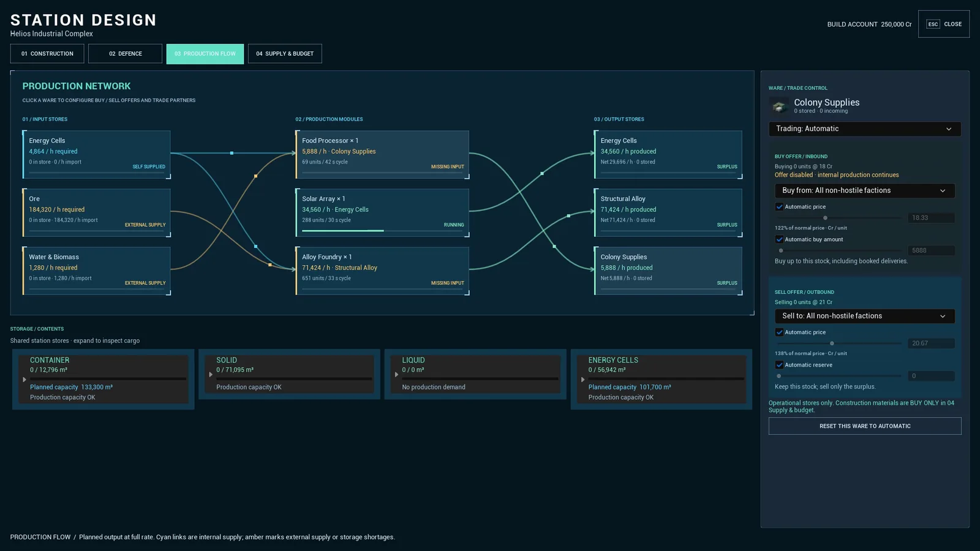Select the Solar Array module node
The image size is (980, 551).
tap(382, 212)
